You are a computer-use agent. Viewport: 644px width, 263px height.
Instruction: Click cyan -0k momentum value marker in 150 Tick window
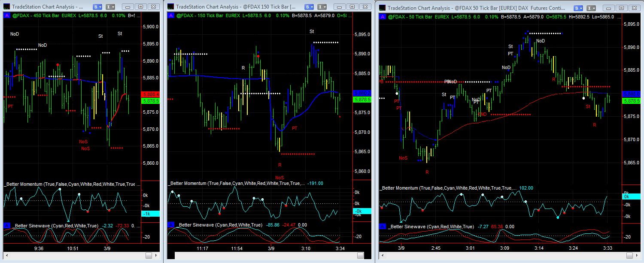click(x=362, y=211)
